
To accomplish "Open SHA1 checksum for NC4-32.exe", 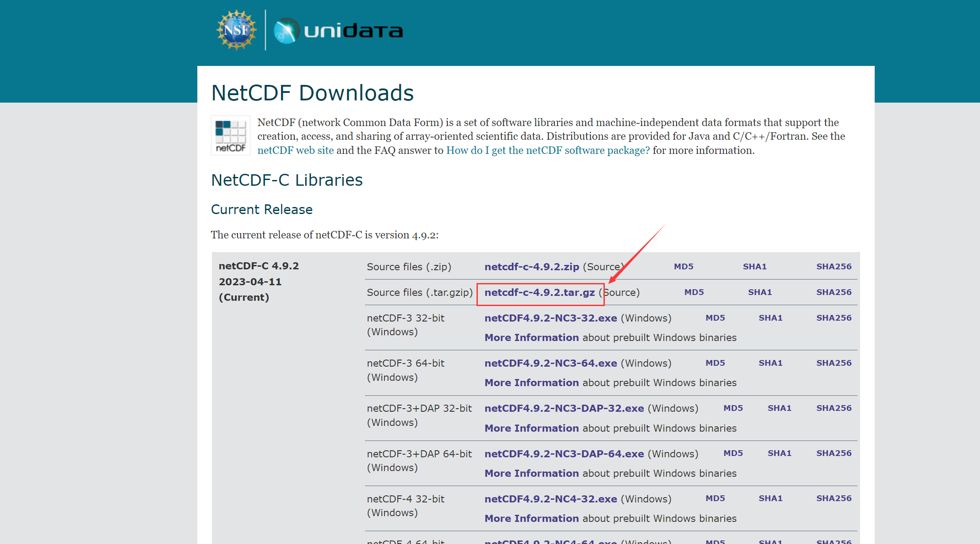I will click(770, 498).
